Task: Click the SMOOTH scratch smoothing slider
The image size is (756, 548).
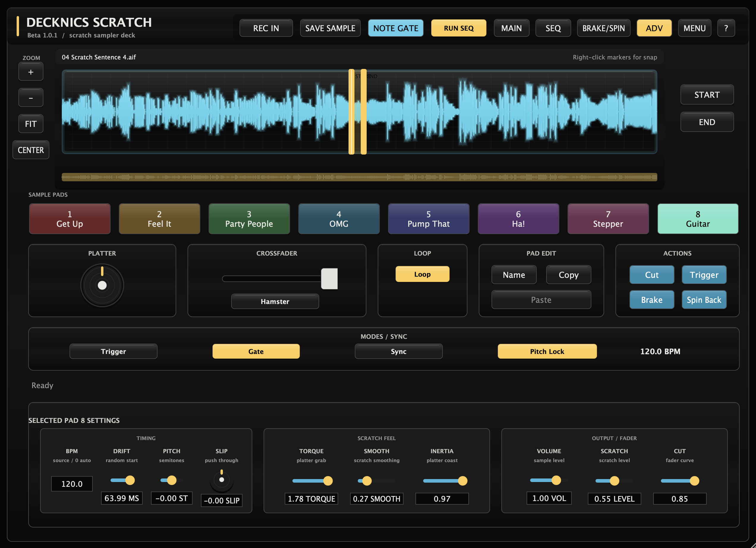Action: [377, 481]
